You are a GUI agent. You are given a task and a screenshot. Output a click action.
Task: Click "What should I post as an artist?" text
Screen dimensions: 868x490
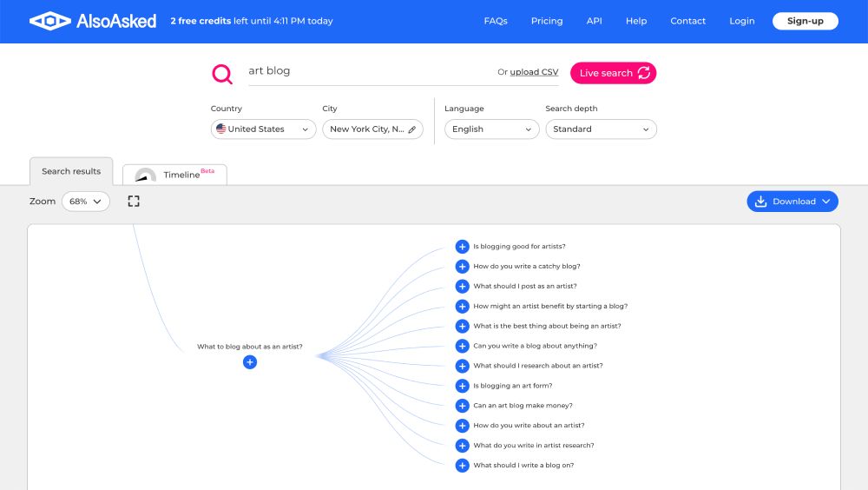(x=525, y=287)
